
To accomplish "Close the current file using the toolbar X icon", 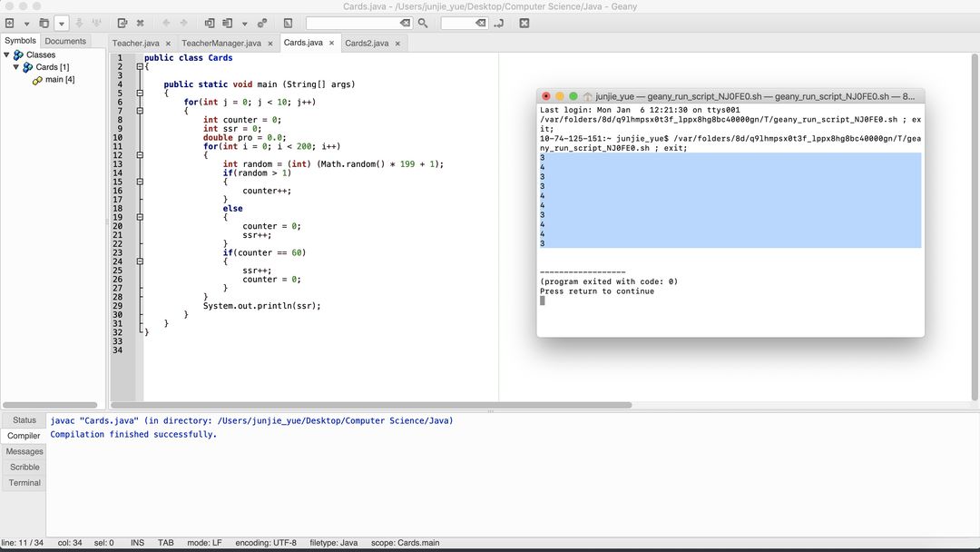I will click(x=140, y=23).
